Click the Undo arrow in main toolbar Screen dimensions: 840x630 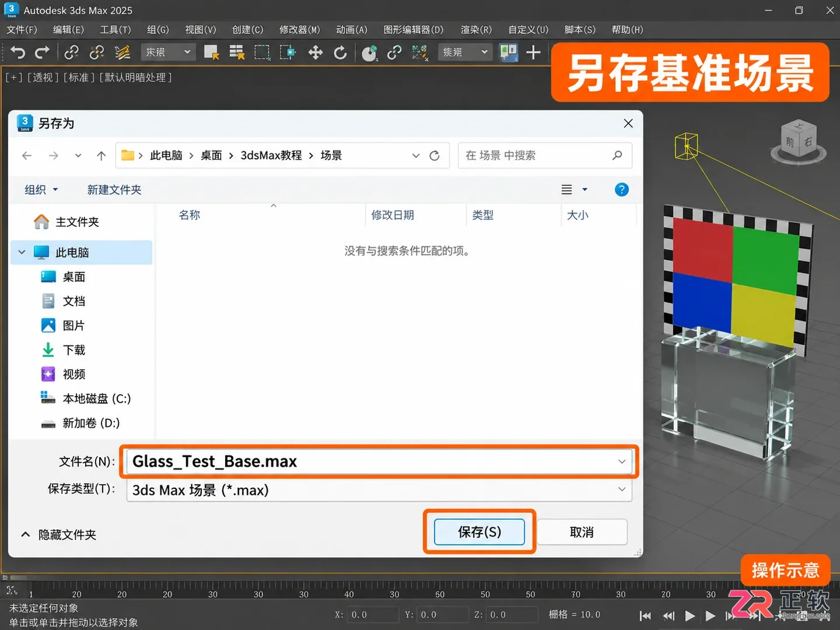click(18, 52)
